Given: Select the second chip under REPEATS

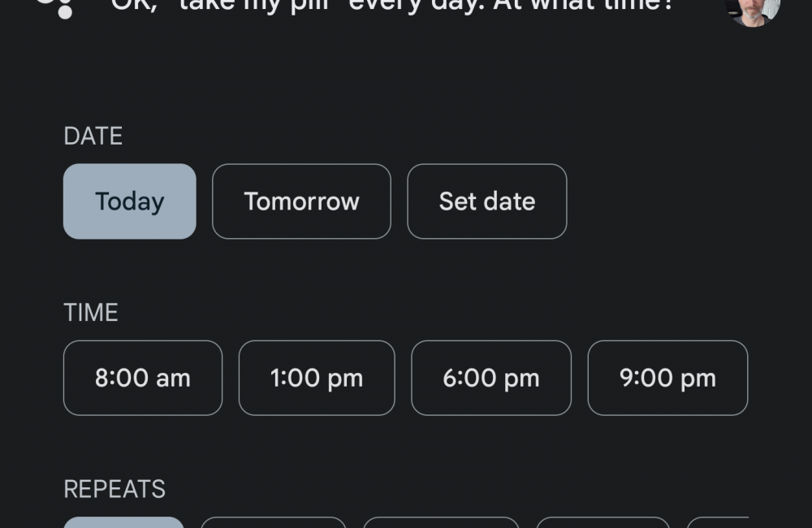Looking at the screenshot, I should pos(274,522).
